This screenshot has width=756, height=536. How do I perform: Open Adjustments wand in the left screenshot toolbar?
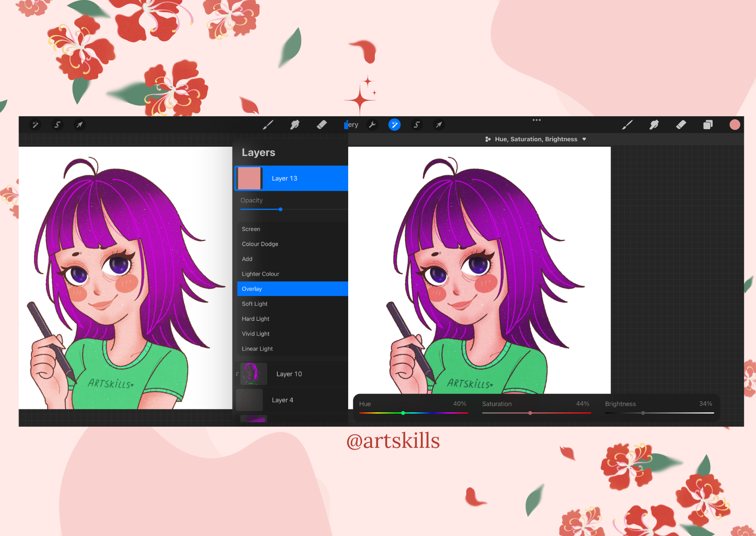click(x=35, y=125)
